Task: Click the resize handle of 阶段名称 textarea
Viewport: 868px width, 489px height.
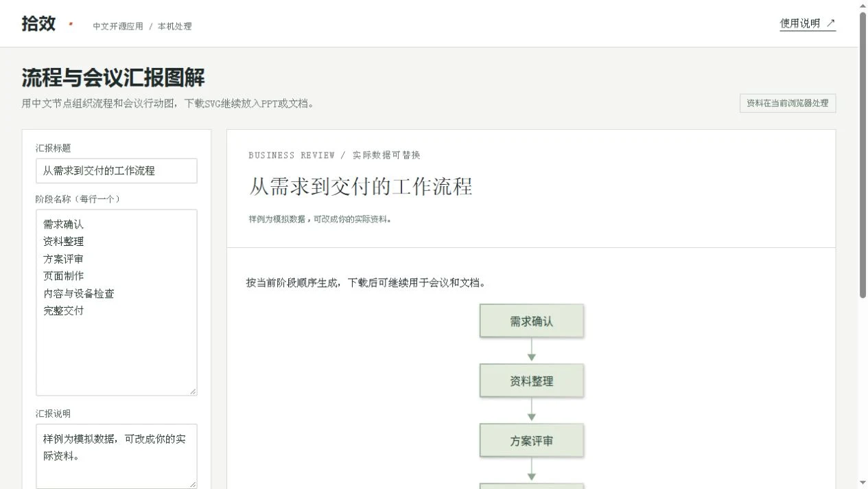Action: [193, 391]
